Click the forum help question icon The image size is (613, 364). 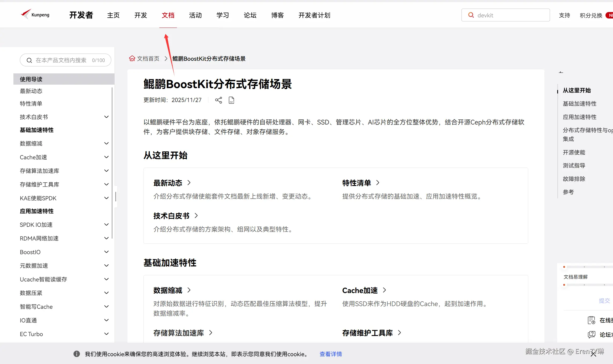(591, 334)
